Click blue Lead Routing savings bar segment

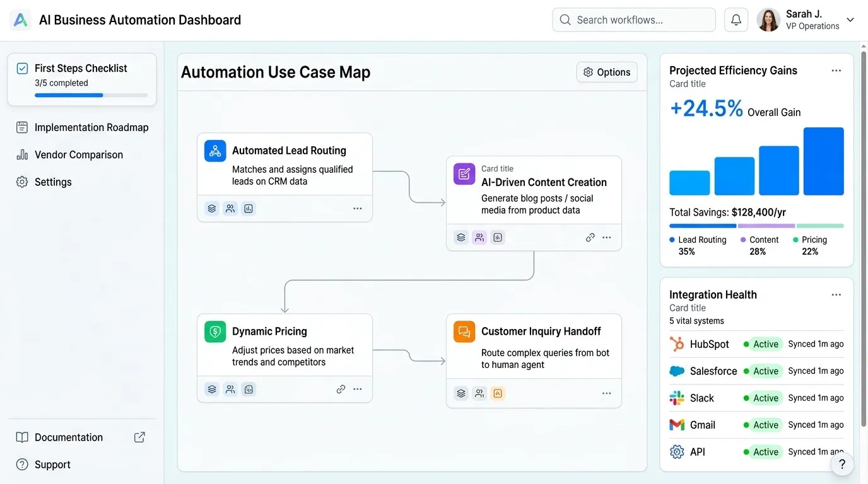[703, 226]
